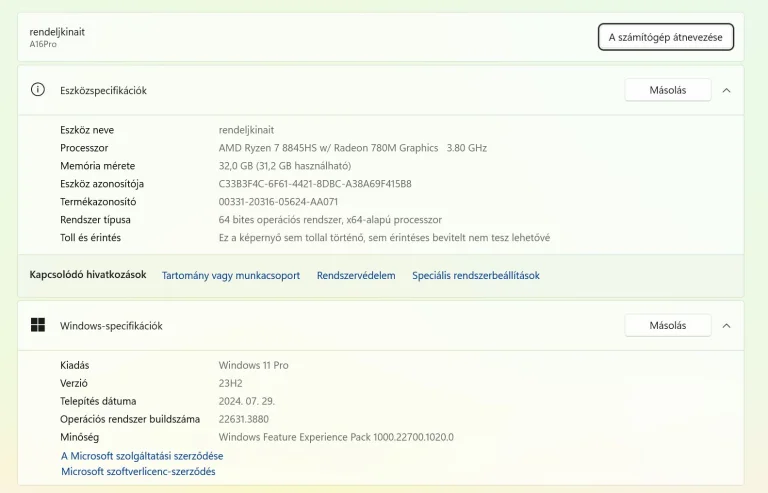Click the A16Pro model label
The height and width of the screenshot is (493, 768).
coord(43,44)
